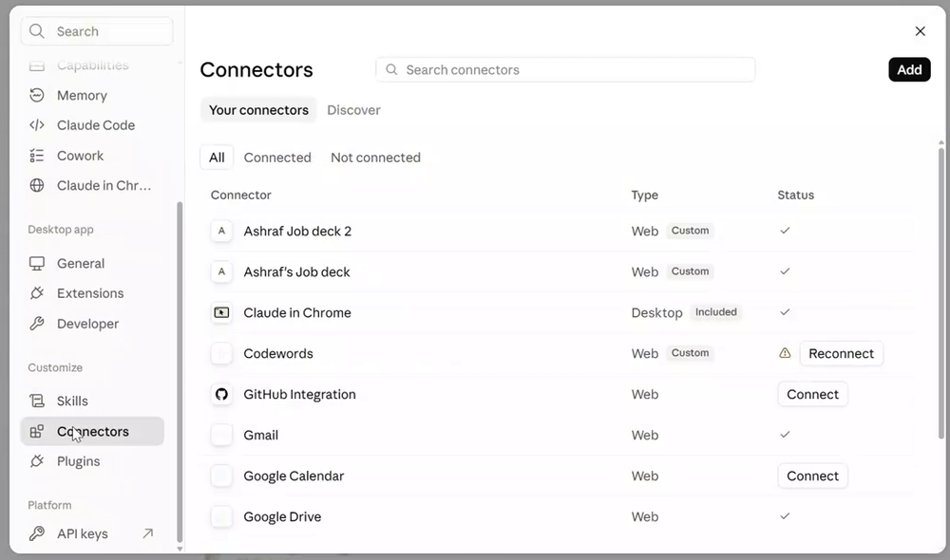Filter by Not connected connectors
The width and height of the screenshot is (950, 560).
click(x=375, y=158)
